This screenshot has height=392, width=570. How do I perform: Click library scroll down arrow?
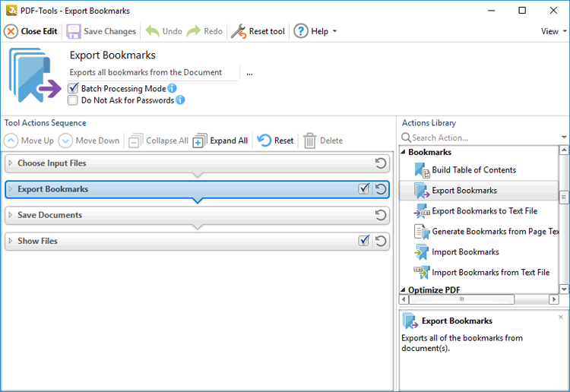pyautogui.click(x=564, y=289)
